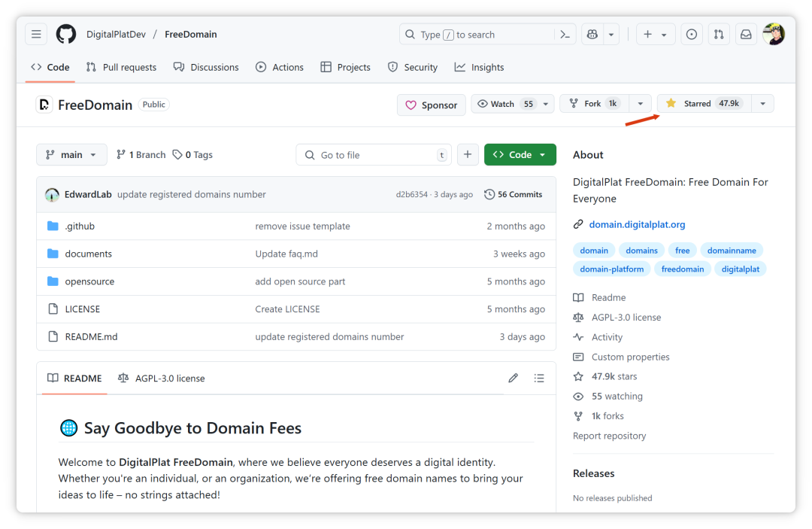Open the Copilot icon in header
This screenshot has height=529, width=812.
click(592, 35)
